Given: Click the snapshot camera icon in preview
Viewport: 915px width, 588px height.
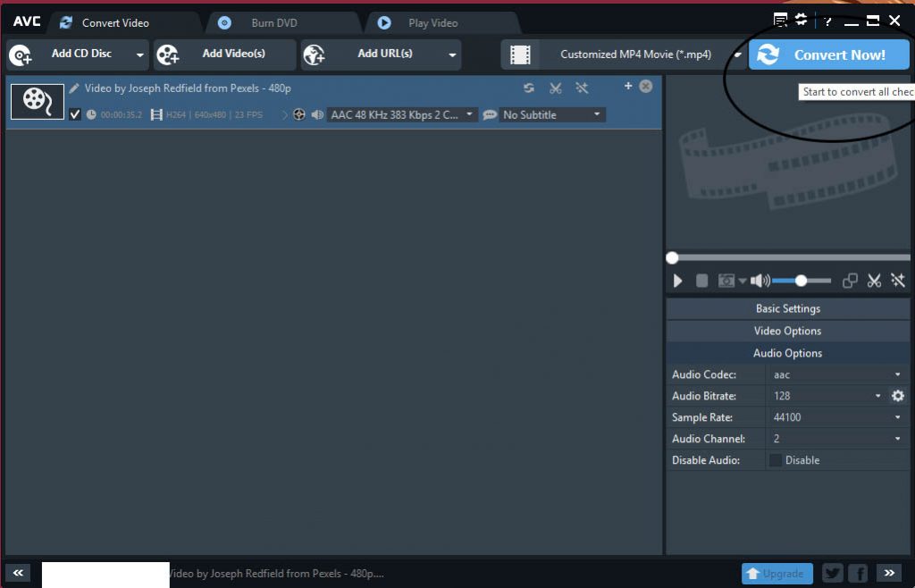Looking at the screenshot, I should (x=726, y=281).
